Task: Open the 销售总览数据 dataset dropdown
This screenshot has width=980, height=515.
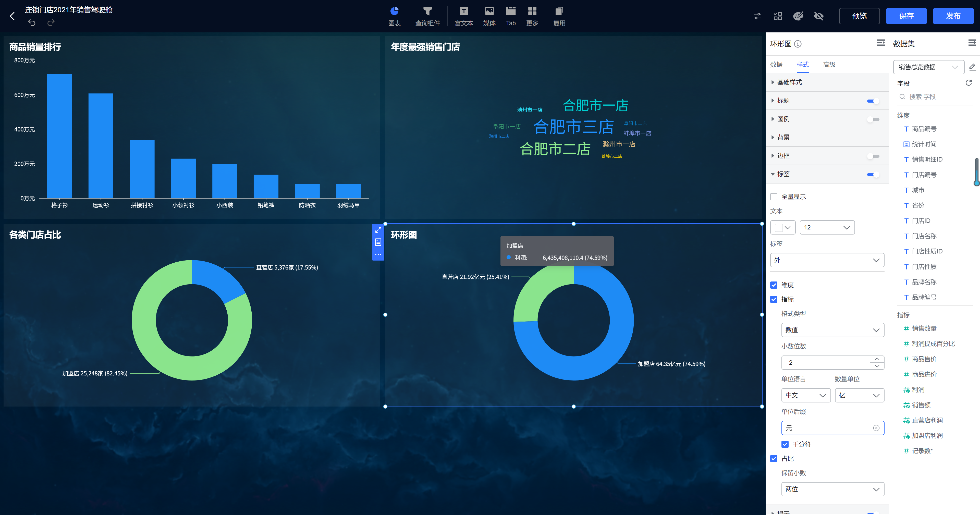Action: point(928,67)
